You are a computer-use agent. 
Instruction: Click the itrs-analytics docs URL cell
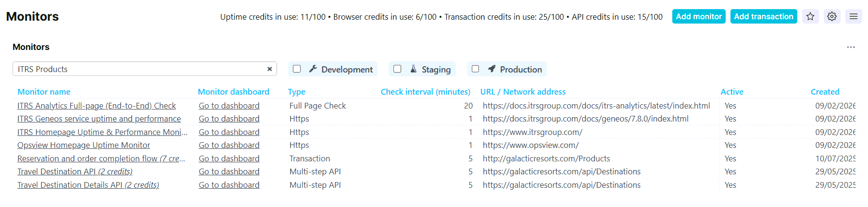coord(596,106)
